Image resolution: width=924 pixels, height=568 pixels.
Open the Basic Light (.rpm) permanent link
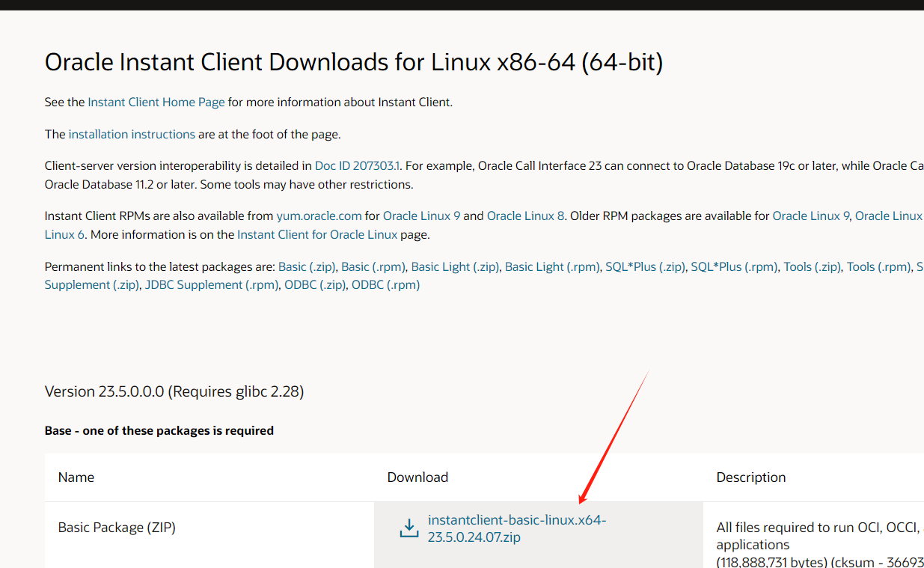(552, 266)
